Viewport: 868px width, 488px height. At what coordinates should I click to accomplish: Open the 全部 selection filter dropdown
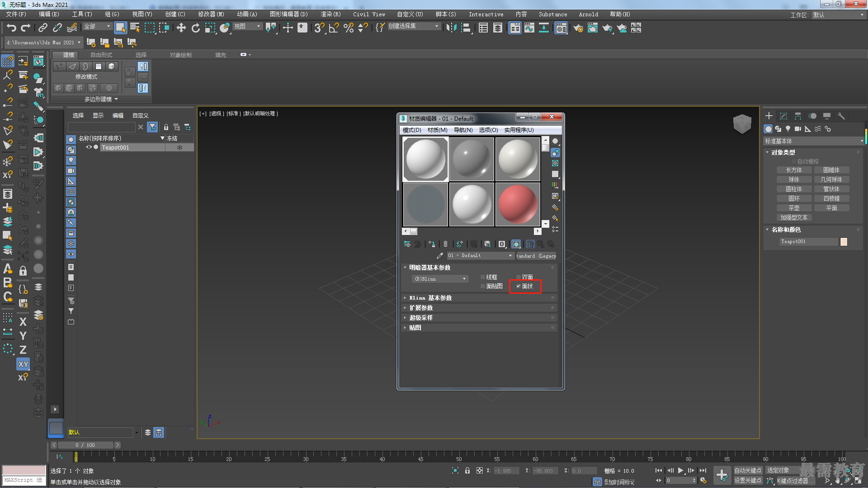click(x=97, y=27)
